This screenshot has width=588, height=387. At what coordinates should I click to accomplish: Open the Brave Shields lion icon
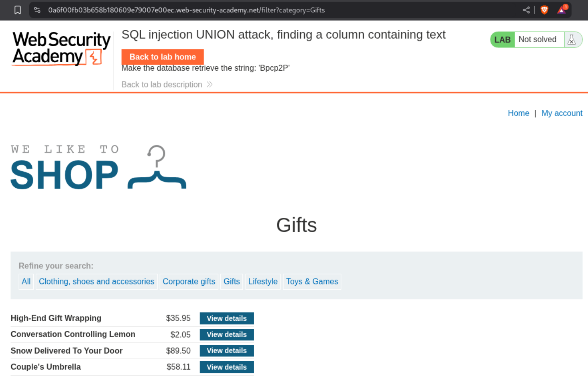point(544,10)
